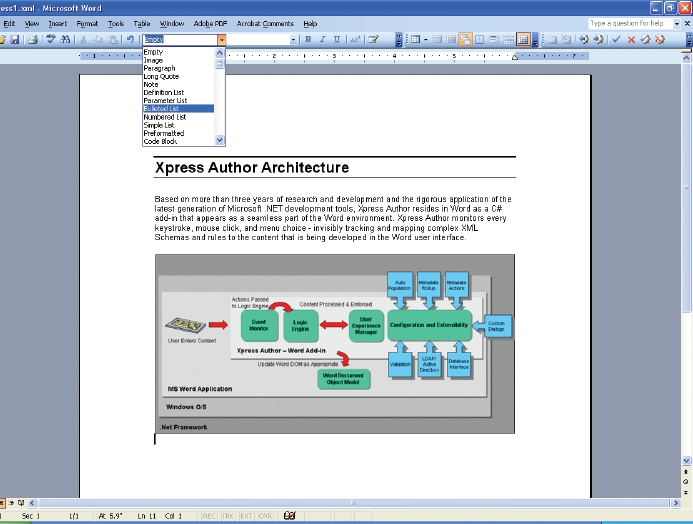This screenshot has width=693, height=524.
Task: Open the Insert menu
Action: 58,24
